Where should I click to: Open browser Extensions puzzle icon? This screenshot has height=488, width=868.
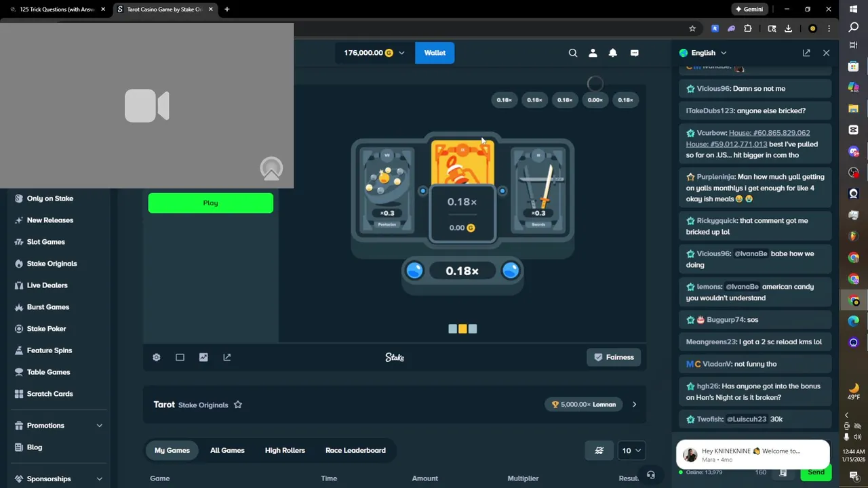(x=748, y=28)
